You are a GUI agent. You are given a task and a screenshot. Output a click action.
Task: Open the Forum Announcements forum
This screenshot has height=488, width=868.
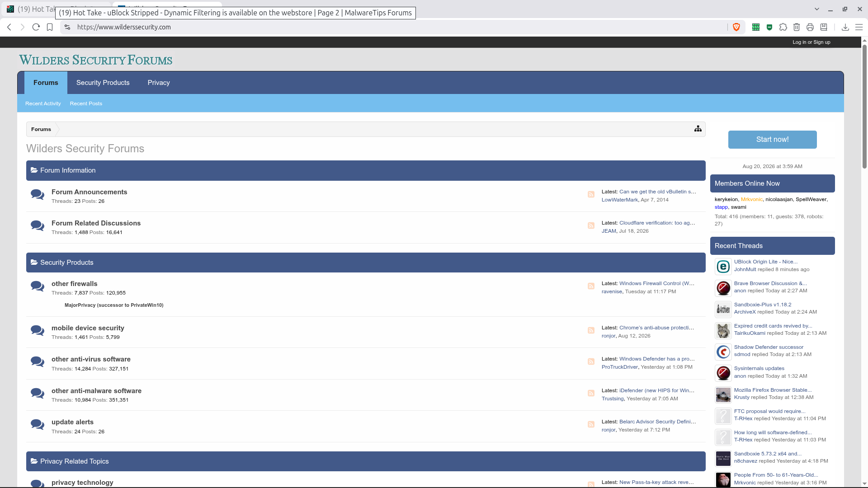pos(90,192)
